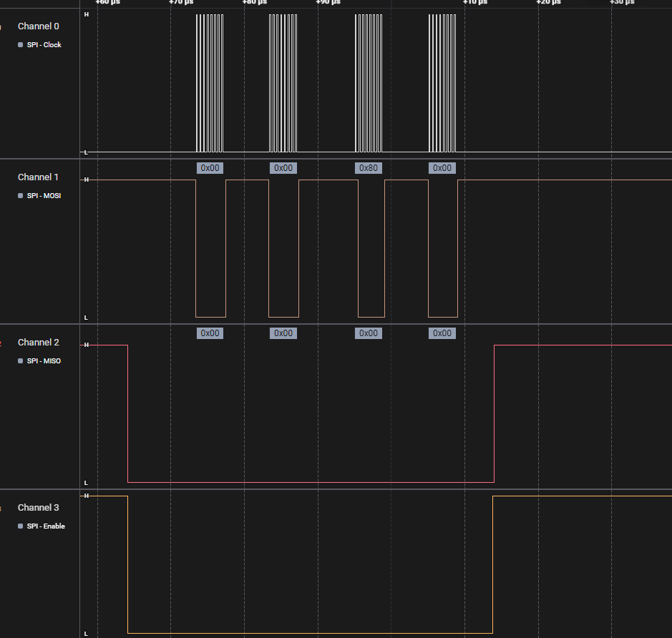The height and width of the screenshot is (638, 672).
Task: Click the MOSI 0x00 bubble nearest +10 µs
Action: 442,168
